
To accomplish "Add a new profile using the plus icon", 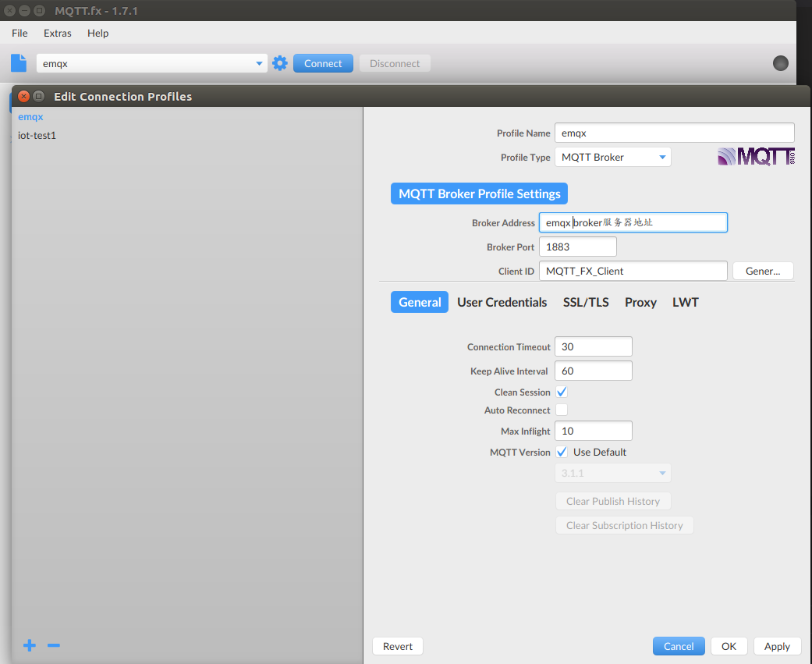I will 29,645.
